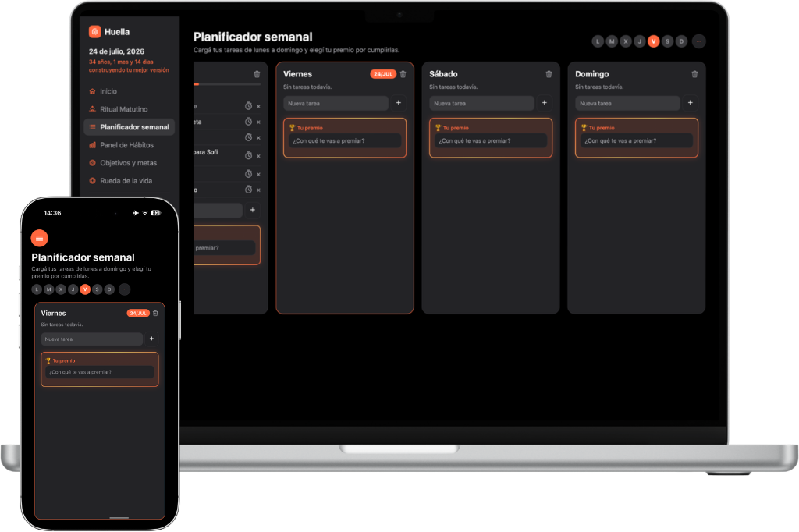
Task: Click the progress bar in the partially hidden column
Action: tap(227, 84)
